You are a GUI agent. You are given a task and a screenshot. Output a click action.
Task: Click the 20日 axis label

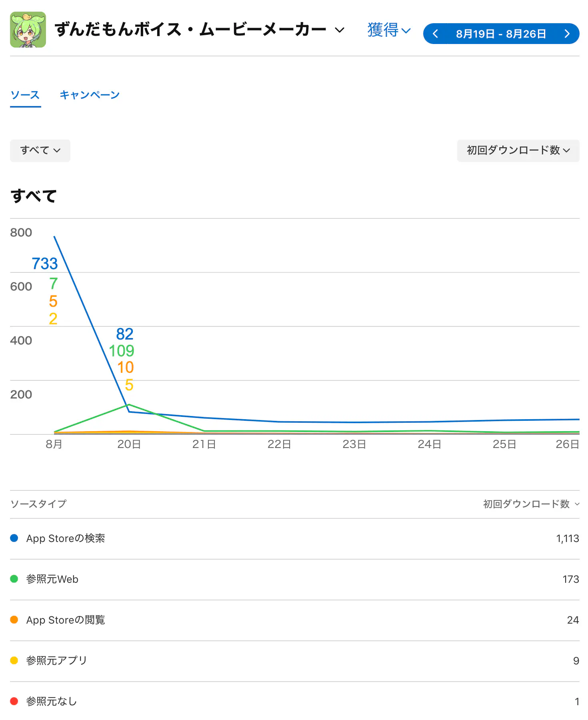click(129, 444)
